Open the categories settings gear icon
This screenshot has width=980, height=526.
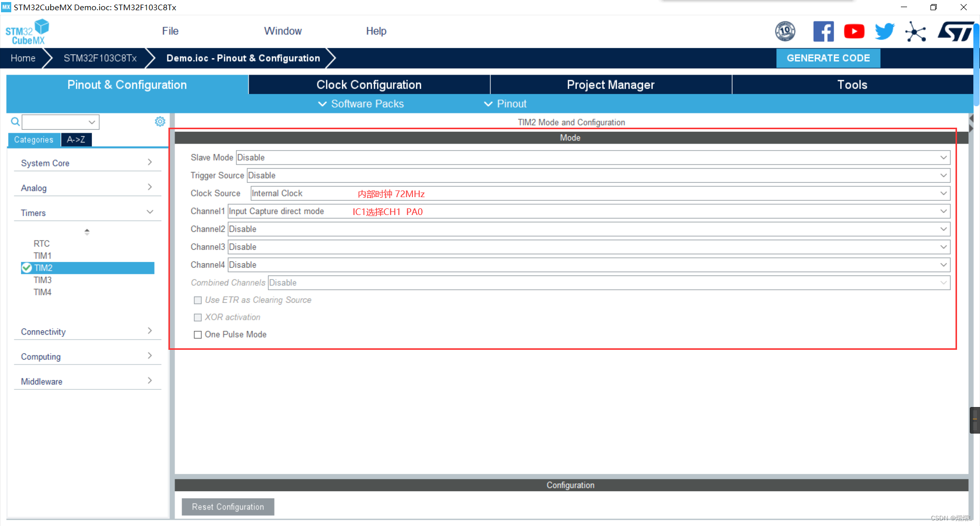(x=160, y=122)
